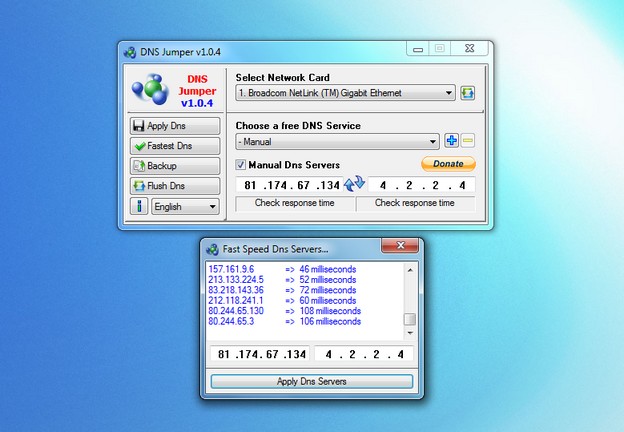
Task: Open the English language dropdown
Action: (185, 207)
